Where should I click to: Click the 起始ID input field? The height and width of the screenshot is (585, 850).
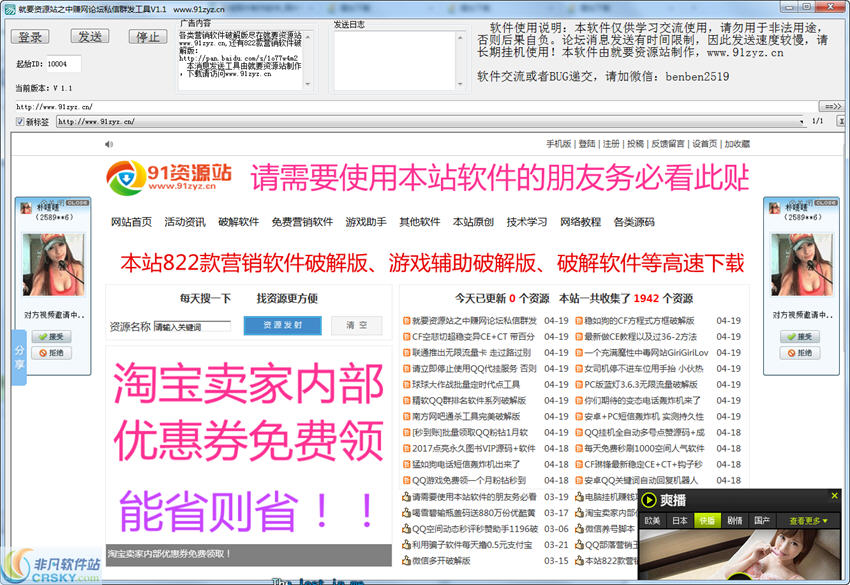click(x=63, y=64)
